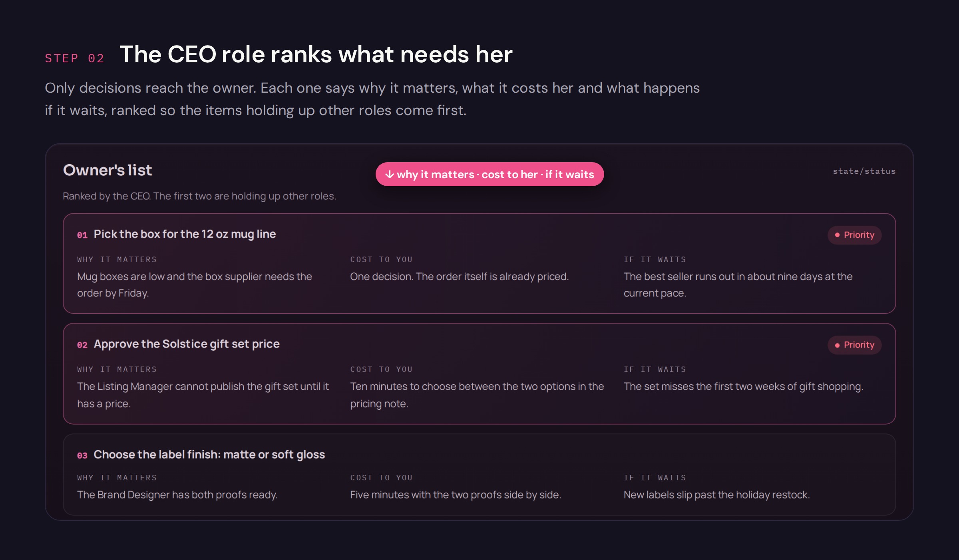Click the 'state/status' label
The width and height of the screenshot is (959, 560).
864,171
